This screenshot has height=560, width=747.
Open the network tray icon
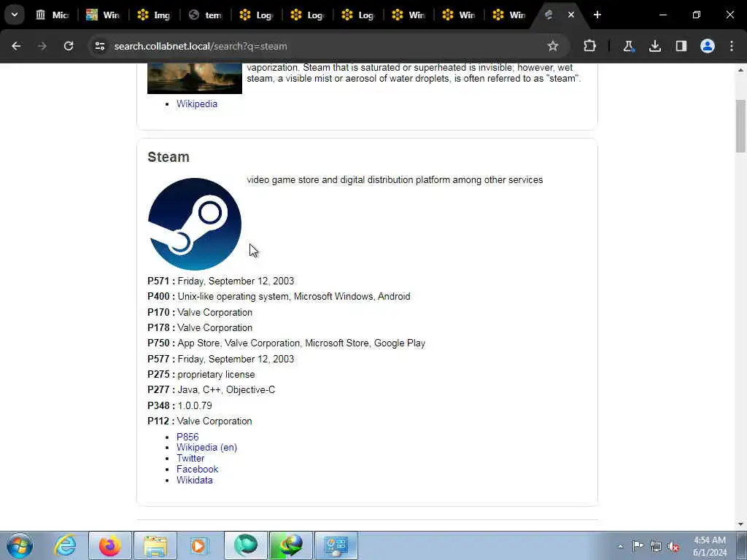(656, 546)
